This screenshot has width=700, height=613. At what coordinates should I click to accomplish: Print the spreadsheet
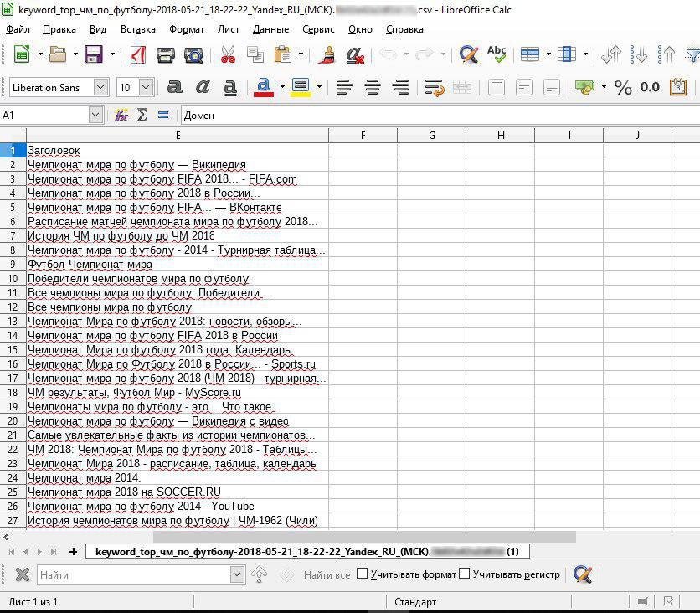pos(166,55)
